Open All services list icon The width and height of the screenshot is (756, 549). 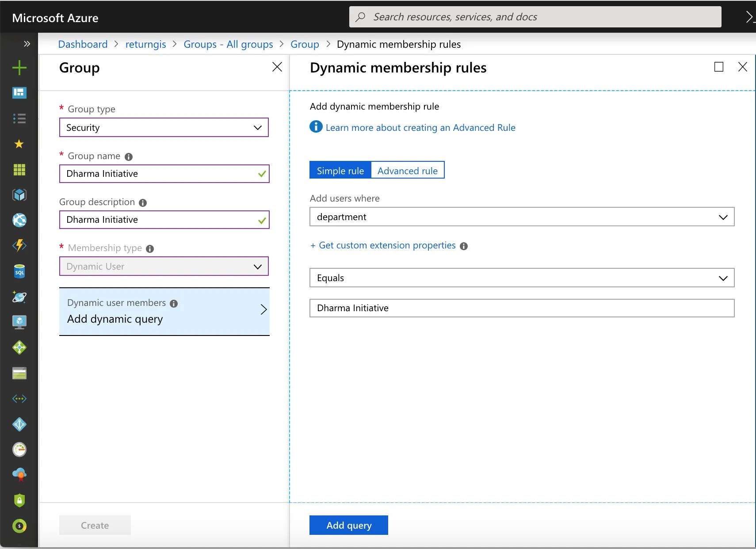(19, 118)
